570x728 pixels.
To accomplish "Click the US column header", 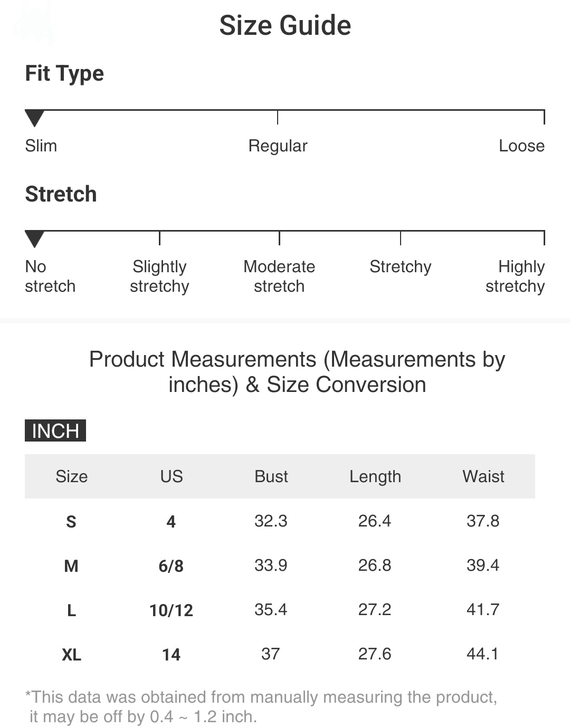I will tap(172, 476).
